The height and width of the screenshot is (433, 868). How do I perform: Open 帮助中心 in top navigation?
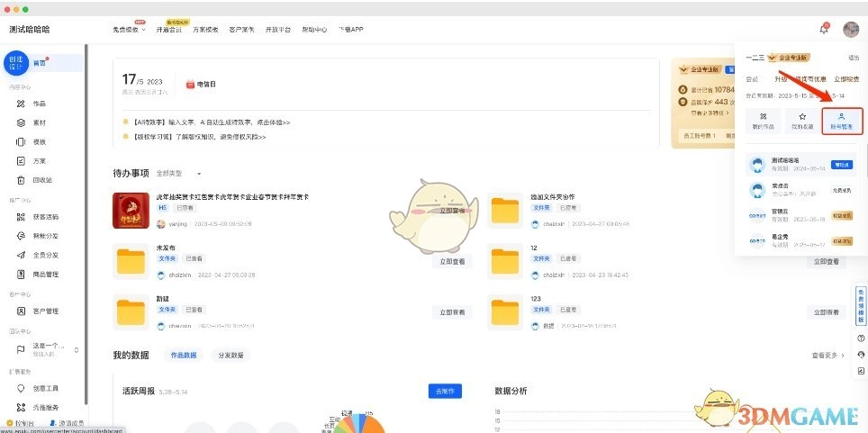pos(314,29)
